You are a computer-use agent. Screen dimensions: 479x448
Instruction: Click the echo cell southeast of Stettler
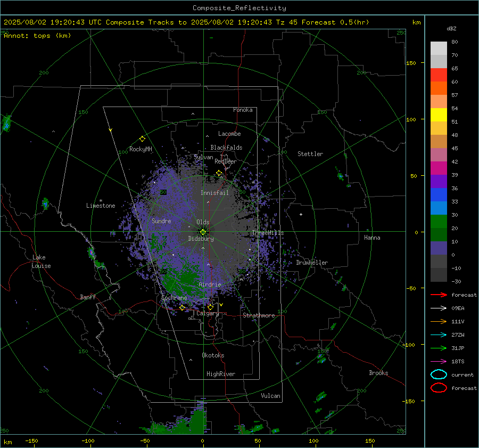(340, 176)
